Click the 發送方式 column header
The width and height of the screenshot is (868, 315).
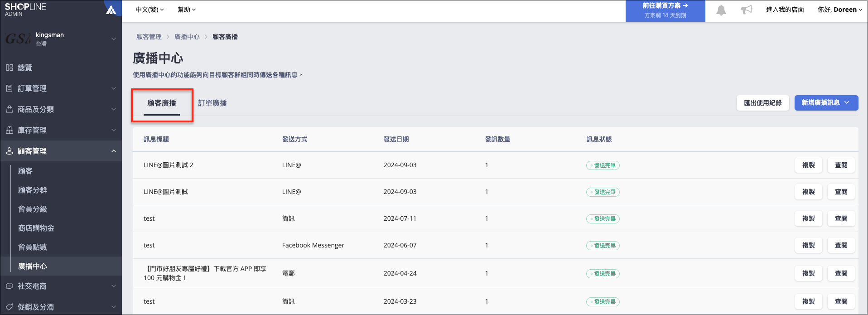point(295,139)
